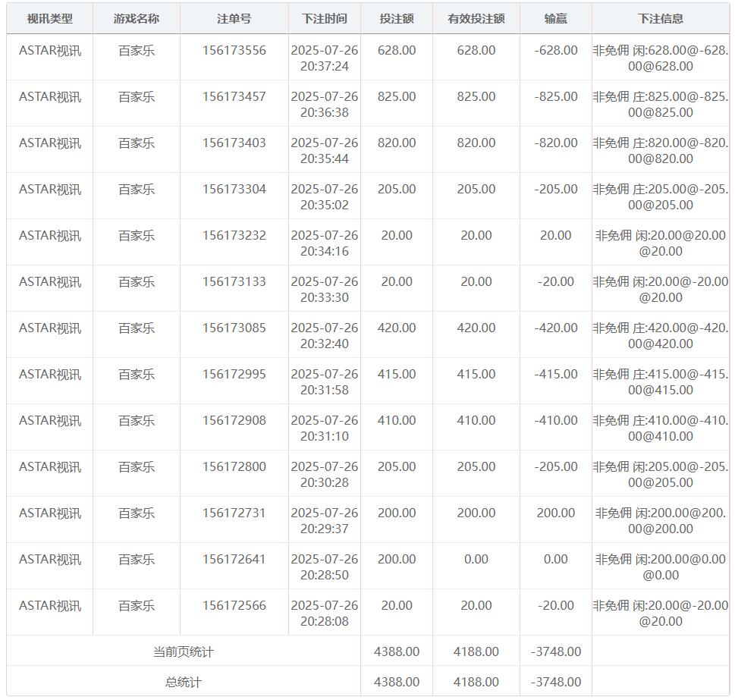Click the 输赢 column header
This screenshot has width=735, height=700.
click(x=555, y=18)
